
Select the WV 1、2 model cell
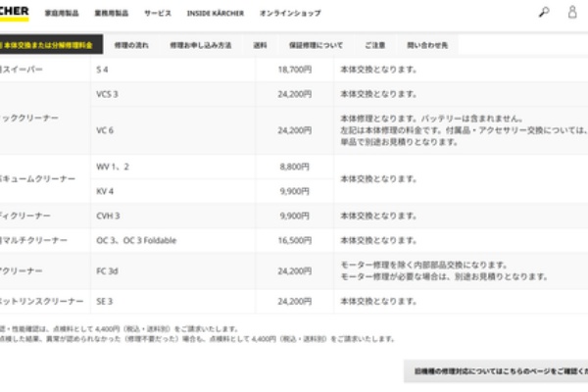[x=173, y=167]
